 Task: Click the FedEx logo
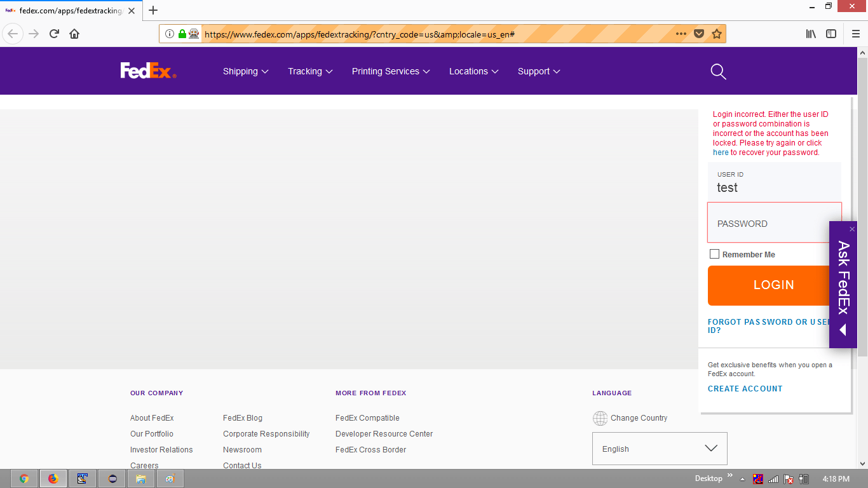coord(148,71)
